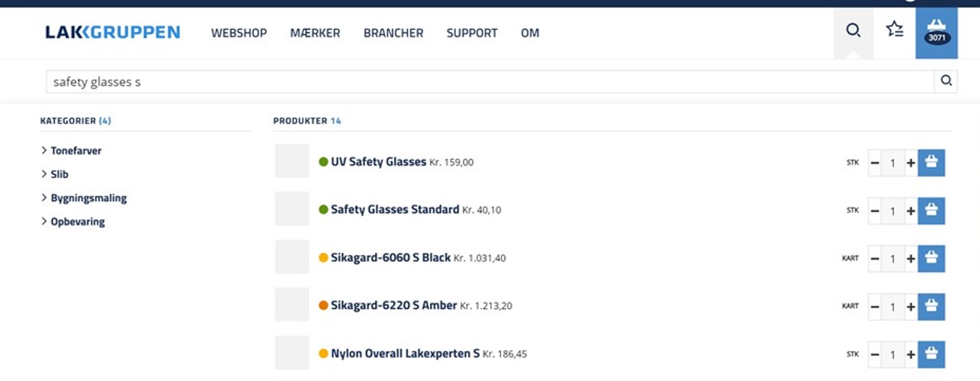Open the search icon in header
This screenshot has width=980, height=381.
click(x=853, y=30)
